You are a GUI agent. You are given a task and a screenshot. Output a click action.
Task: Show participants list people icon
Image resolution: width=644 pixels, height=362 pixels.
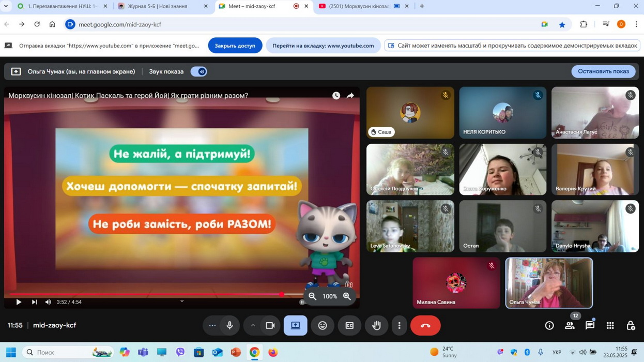point(570,325)
